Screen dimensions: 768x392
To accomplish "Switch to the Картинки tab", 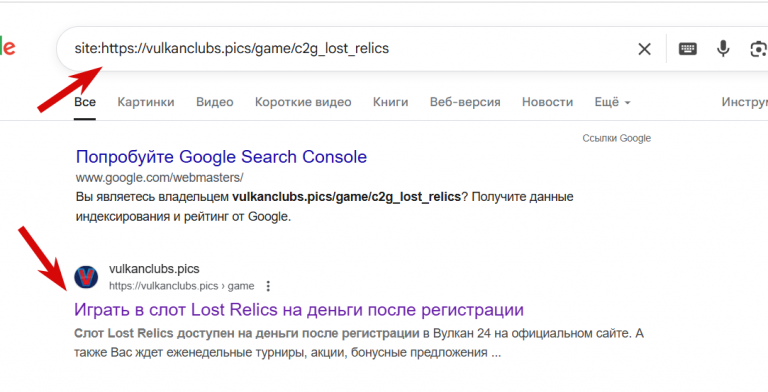I will [146, 102].
